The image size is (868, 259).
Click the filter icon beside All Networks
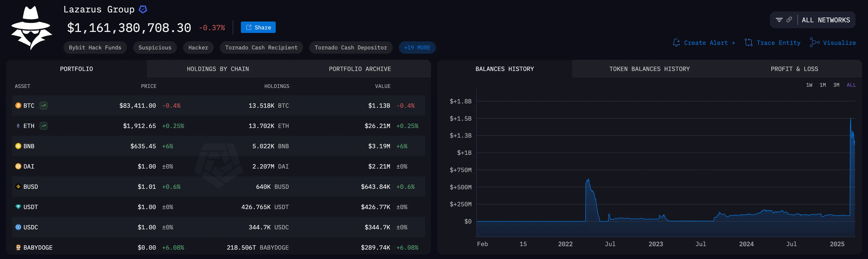click(779, 20)
